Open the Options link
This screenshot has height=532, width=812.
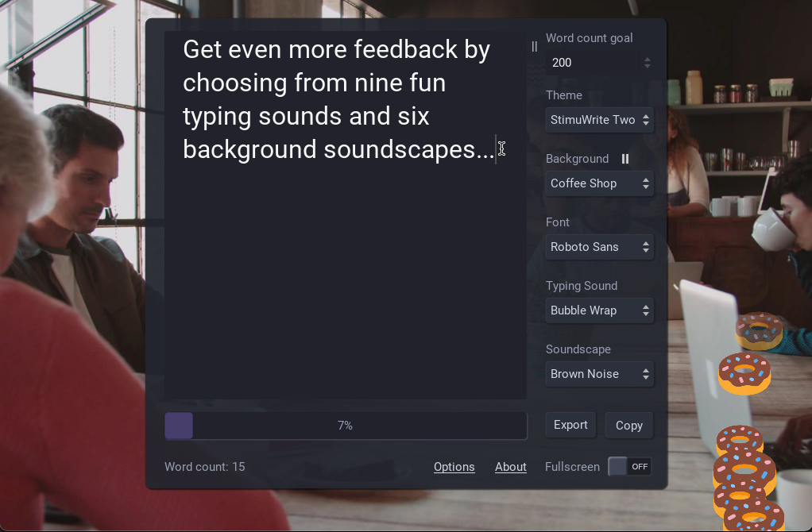point(454,467)
